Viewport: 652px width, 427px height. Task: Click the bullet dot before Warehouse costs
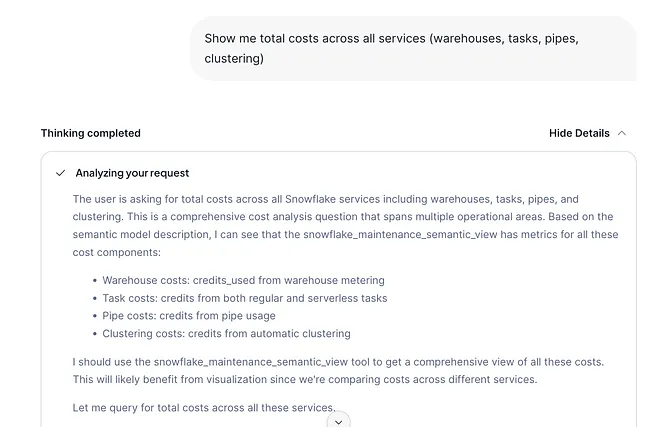[x=94, y=281]
